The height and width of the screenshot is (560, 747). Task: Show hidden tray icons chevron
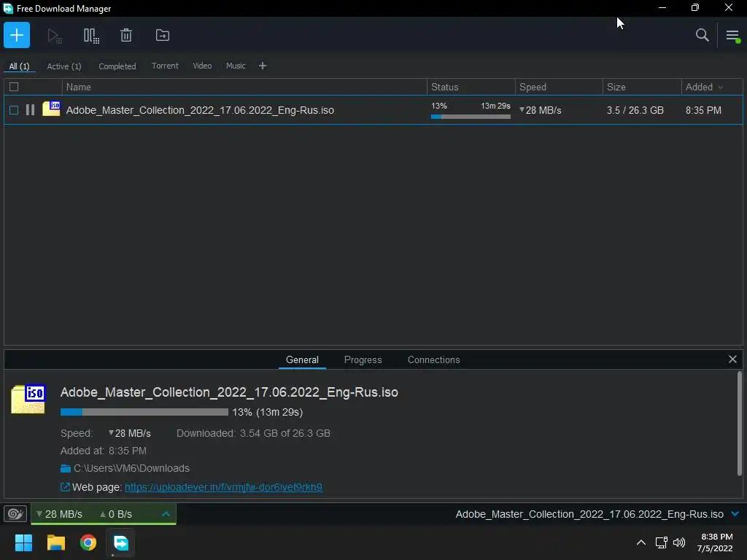tap(641, 542)
